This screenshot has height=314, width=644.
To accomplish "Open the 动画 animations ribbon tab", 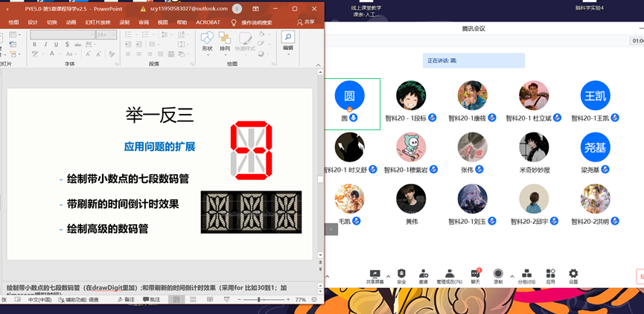I will click(71, 22).
